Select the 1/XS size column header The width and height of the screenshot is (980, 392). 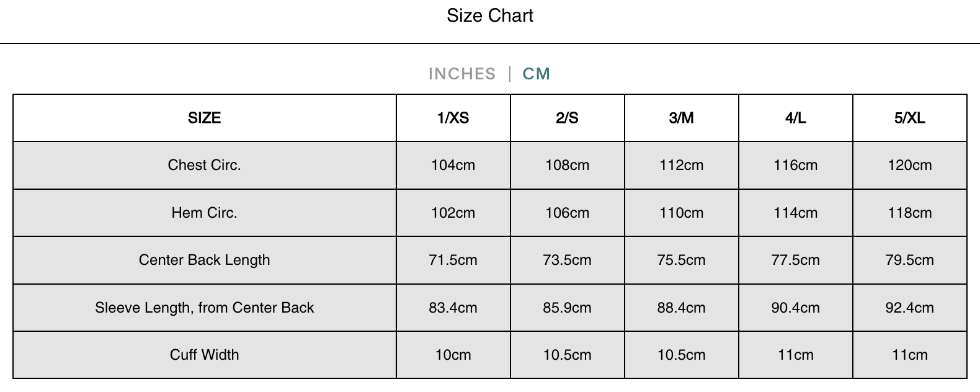[453, 118]
